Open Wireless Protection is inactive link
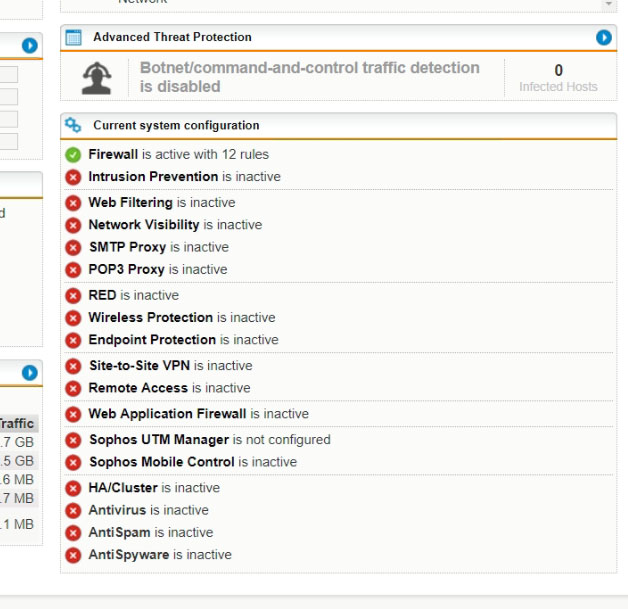The height and width of the screenshot is (609, 628). click(x=182, y=318)
